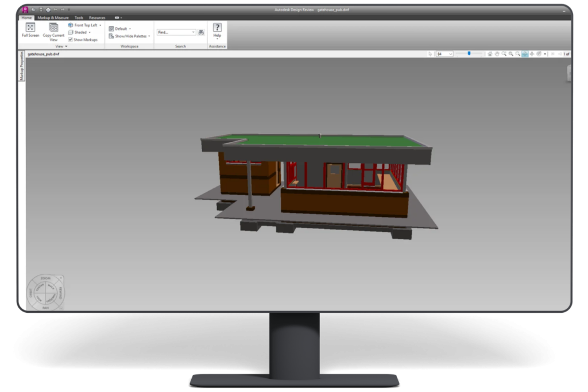Select the Pan hand tool
588x392 pixels.
(497, 54)
